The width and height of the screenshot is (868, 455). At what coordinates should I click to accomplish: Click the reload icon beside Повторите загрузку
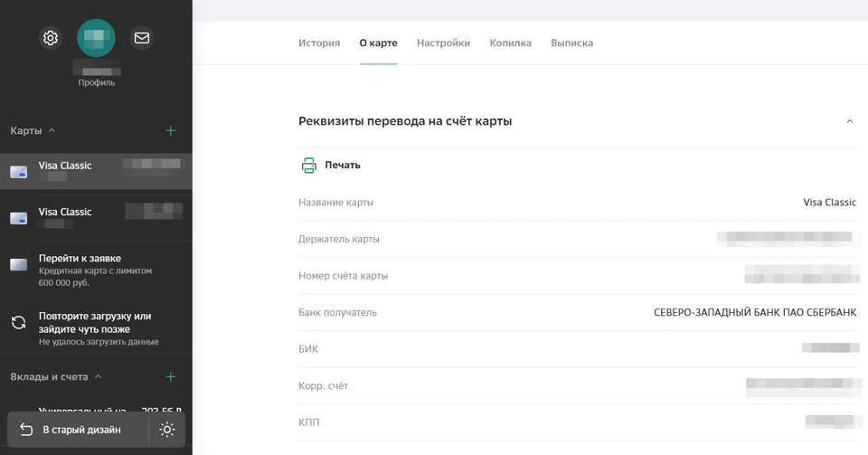pyautogui.click(x=18, y=323)
